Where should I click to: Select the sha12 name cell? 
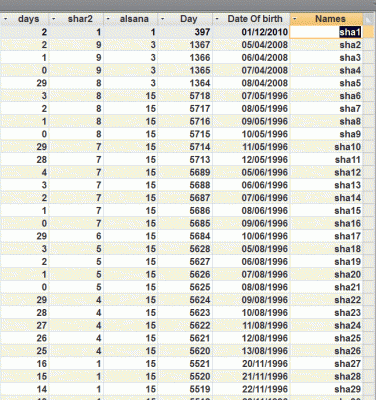click(326, 172)
